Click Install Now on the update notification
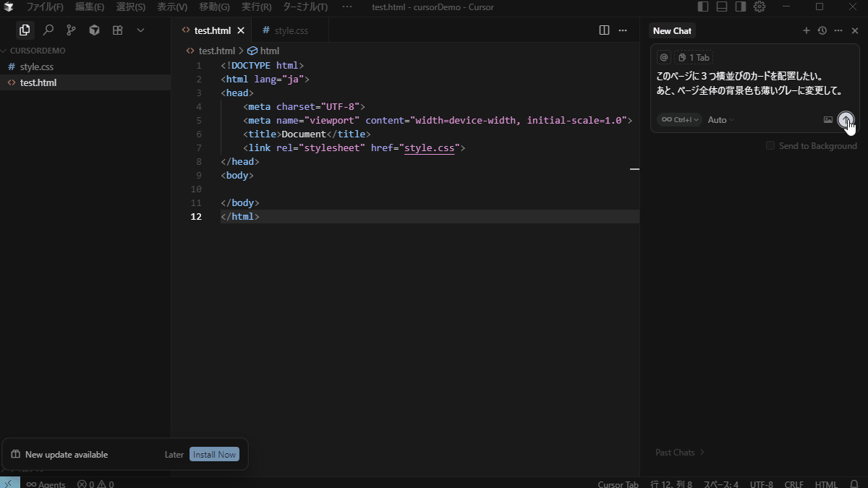The width and height of the screenshot is (868, 488). pyautogui.click(x=214, y=455)
